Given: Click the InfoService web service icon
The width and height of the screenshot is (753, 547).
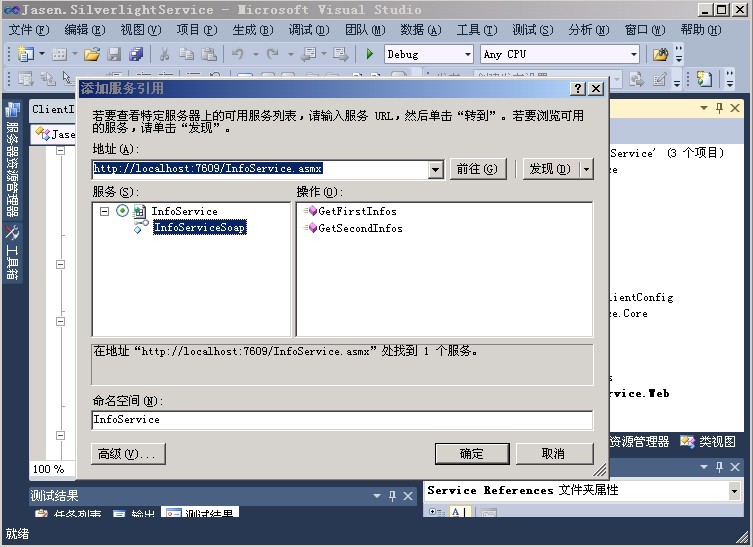Looking at the screenshot, I should pyautogui.click(x=139, y=211).
